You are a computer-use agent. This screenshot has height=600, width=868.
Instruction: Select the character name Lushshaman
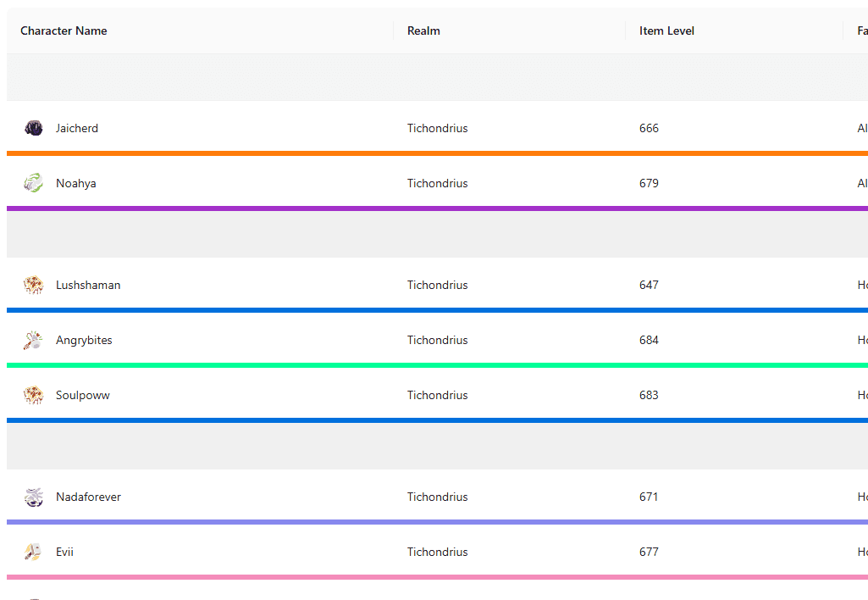click(x=88, y=285)
